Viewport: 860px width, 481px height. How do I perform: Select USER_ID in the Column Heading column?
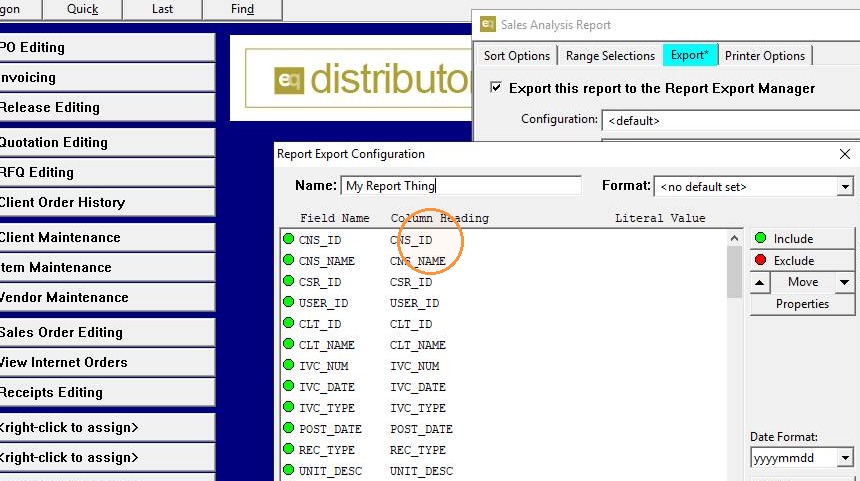[414, 303]
